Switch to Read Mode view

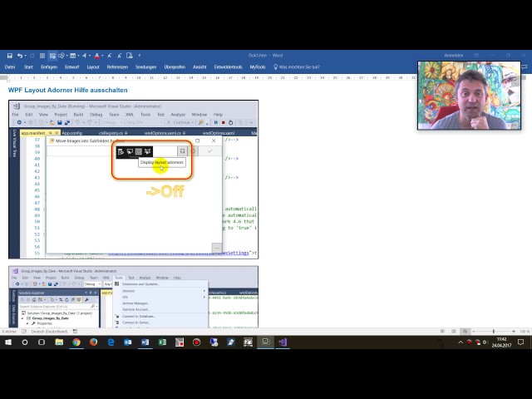(442, 332)
